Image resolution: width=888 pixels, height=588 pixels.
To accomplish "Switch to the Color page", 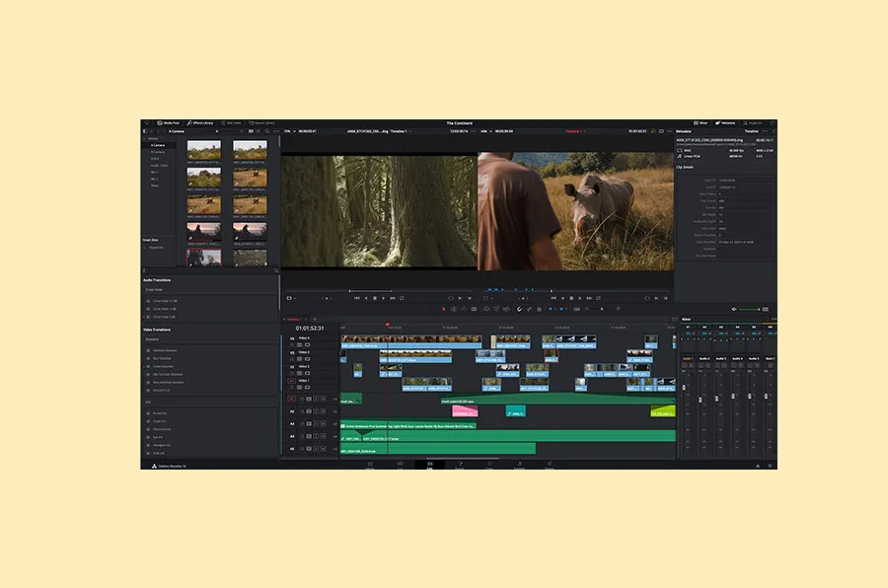I will tap(489, 464).
